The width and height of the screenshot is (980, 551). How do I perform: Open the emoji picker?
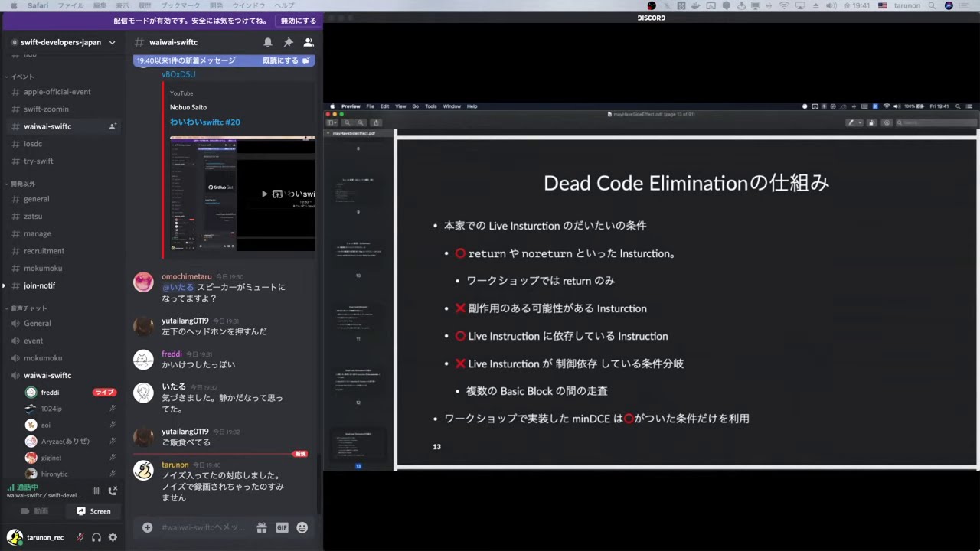click(302, 527)
